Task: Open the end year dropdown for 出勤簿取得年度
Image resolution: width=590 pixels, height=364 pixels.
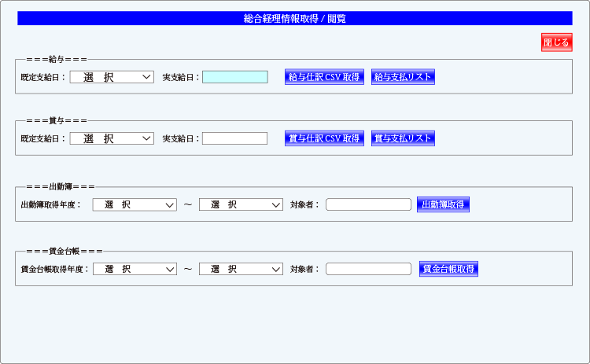Action: 241,204
